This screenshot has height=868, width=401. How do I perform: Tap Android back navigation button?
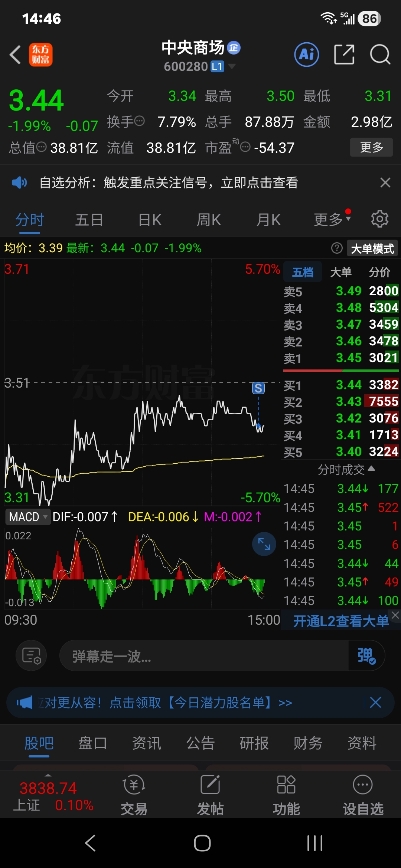tap(91, 843)
